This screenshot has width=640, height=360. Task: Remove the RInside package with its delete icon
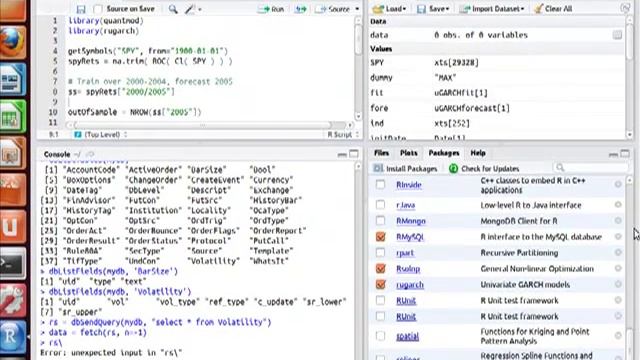[x=618, y=184]
